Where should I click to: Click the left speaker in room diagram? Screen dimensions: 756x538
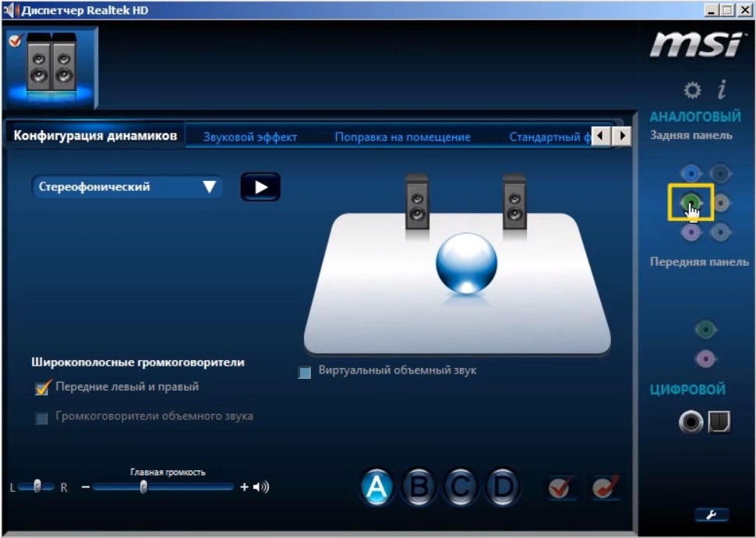coord(417,203)
